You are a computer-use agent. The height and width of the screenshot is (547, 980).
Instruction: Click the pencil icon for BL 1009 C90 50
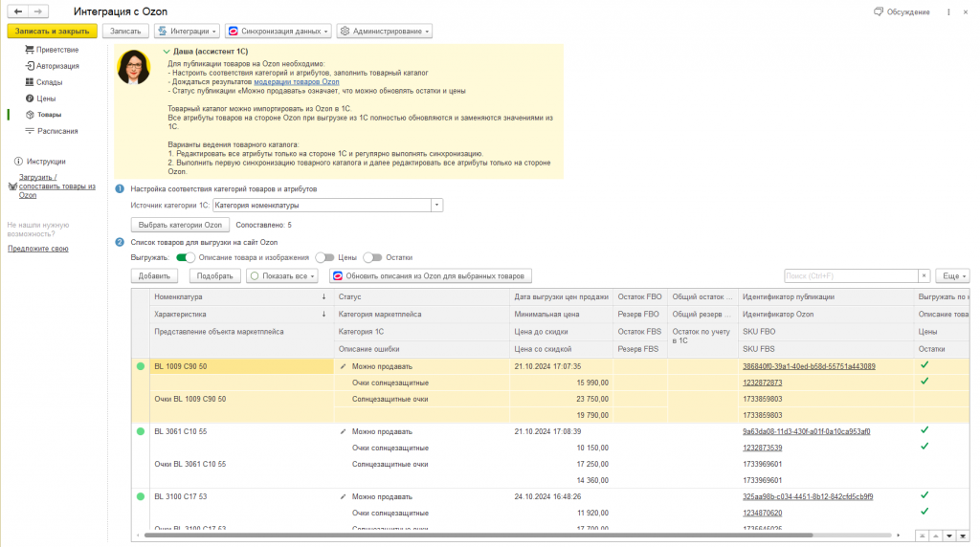click(x=343, y=366)
